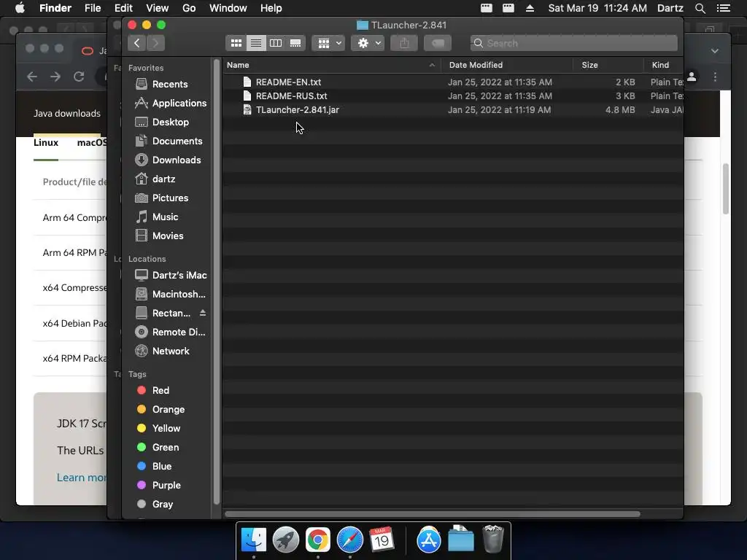The width and height of the screenshot is (747, 560).
Task: Open the Apple menu
Action: point(20,8)
